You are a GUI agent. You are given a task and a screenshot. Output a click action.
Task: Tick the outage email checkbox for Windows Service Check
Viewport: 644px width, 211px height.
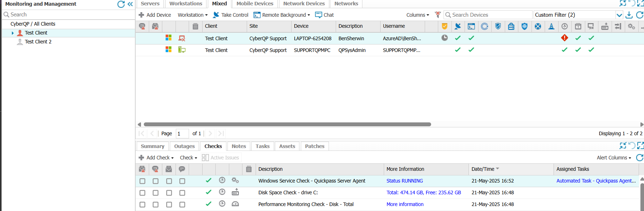click(142, 181)
